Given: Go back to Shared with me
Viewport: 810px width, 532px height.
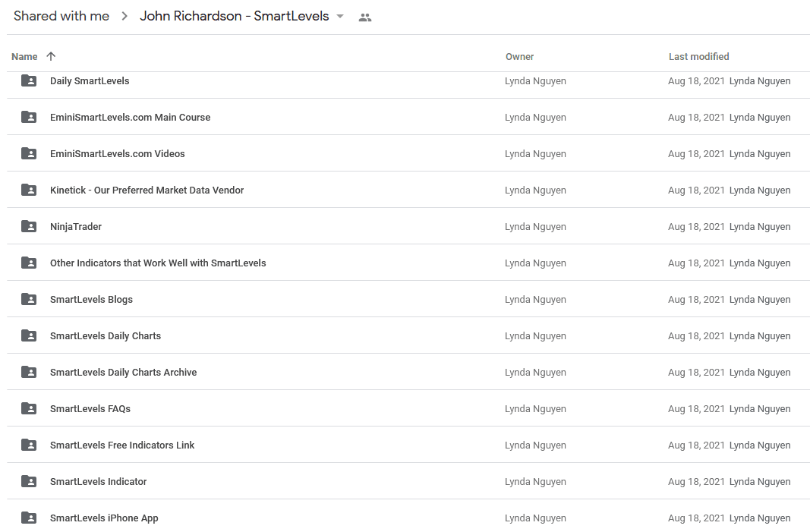Looking at the screenshot, I should tap(61, 16).
